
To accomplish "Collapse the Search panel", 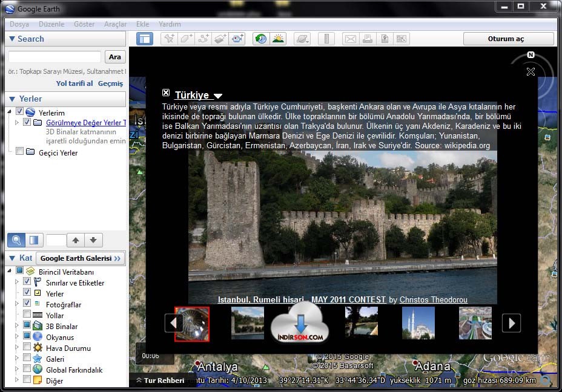I will click(12, 39).
